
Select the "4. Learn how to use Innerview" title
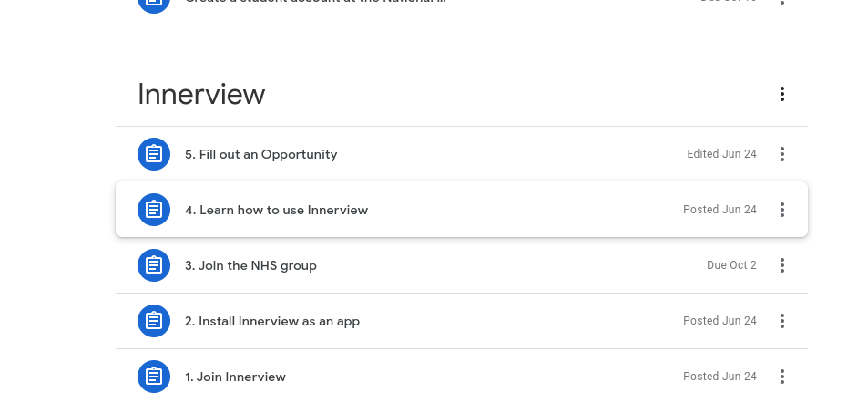click(x=276, y=211)
